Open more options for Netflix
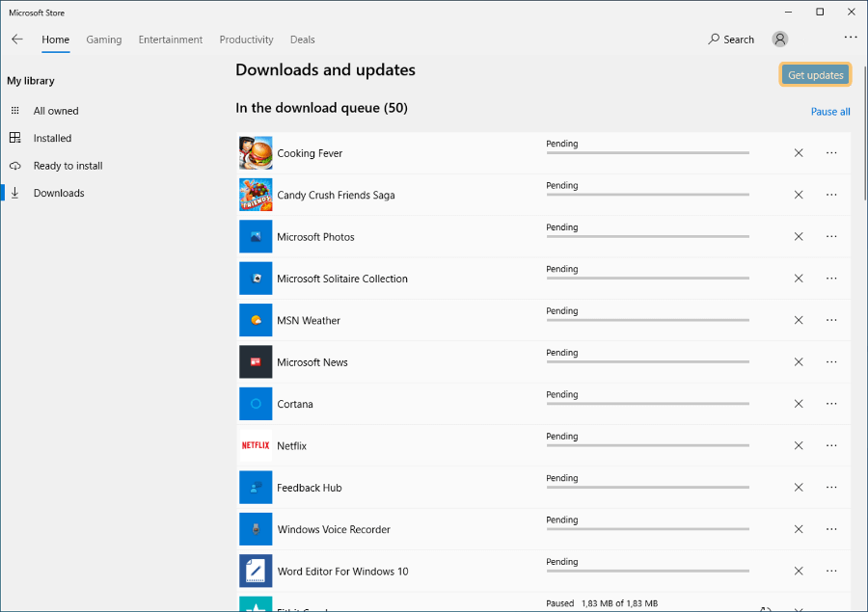Image resolution: width=868 pixels, height=612 pixels. [831, 445]
